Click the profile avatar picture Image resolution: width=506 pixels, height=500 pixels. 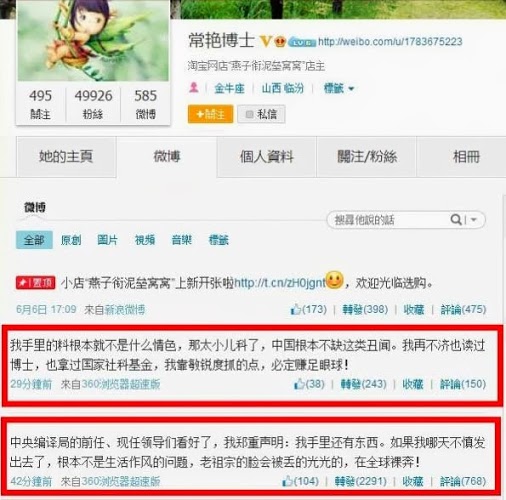click(x=93, y=41)
